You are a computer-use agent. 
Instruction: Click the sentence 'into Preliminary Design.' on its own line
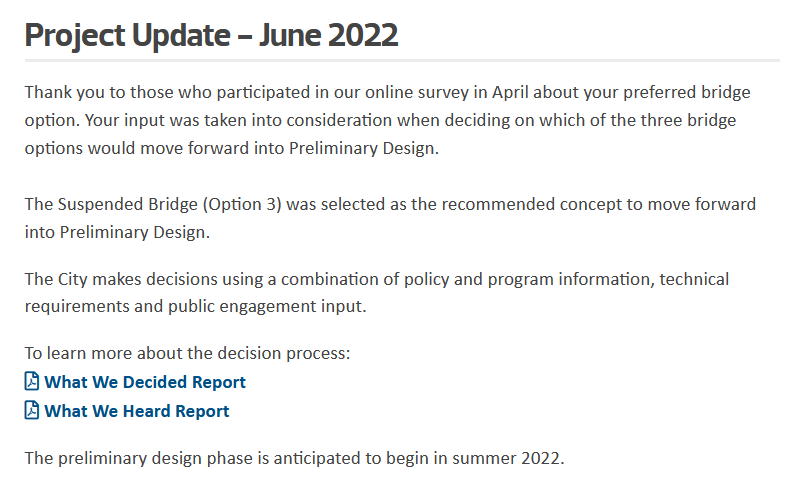pos(117,232)
